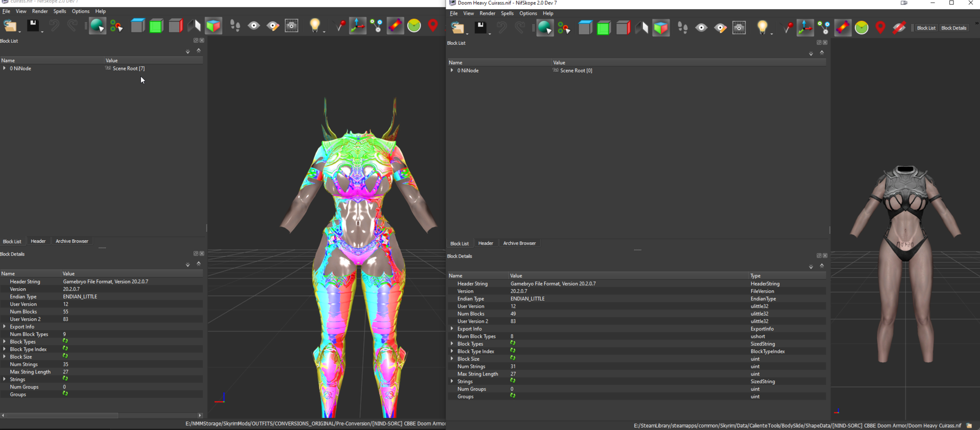Toggle Show Axes in the Doom Heavy Cuirass window
Image resolution: width=980 pixels, height=430 pixels.
point(805,28)
